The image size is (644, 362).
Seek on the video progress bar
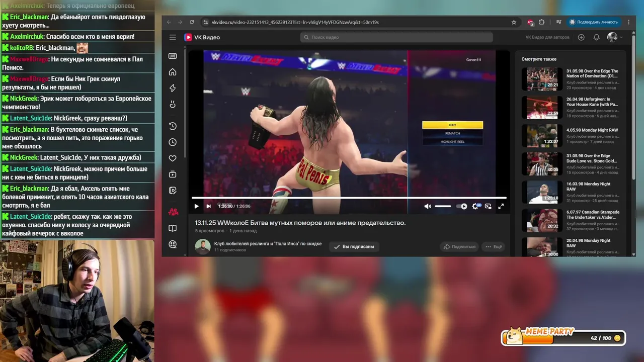(349, 198)
